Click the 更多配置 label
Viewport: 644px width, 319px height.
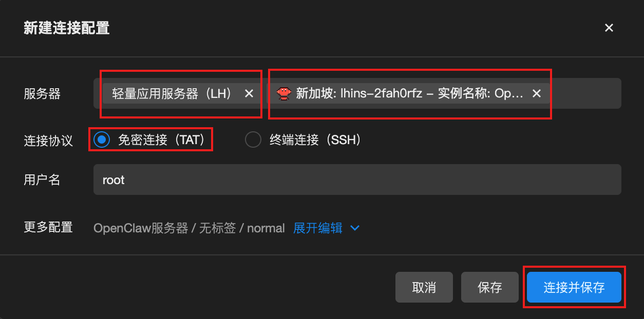click(x=48, y=227)
